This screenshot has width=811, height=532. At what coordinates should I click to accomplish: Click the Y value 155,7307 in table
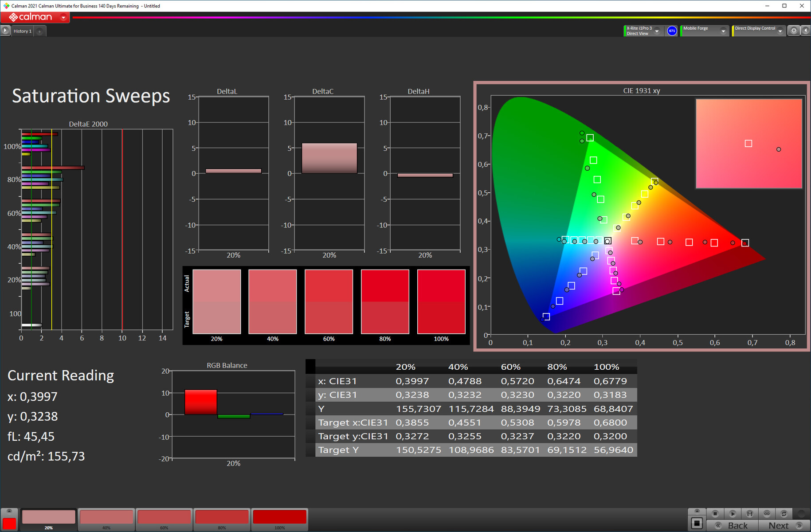(419, 409)
